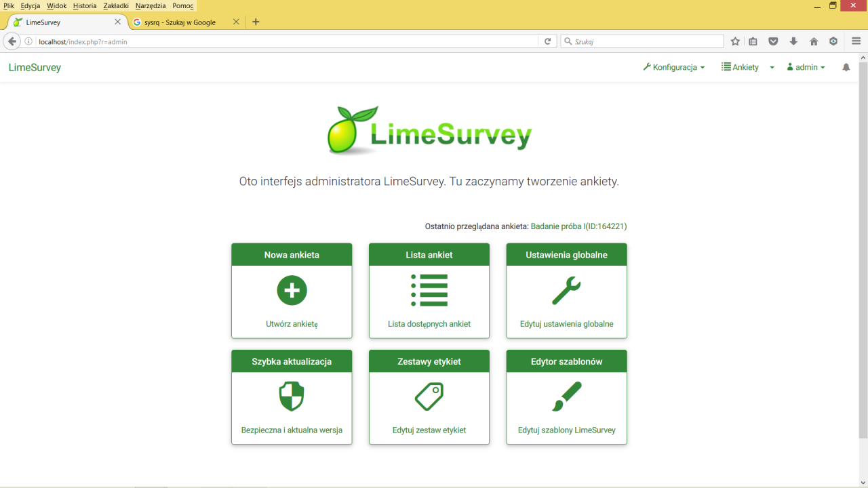Reload the page with refresh icon
Image resolution: width=868 pixels, height=488 pixels.
click(x=548, y=41)
